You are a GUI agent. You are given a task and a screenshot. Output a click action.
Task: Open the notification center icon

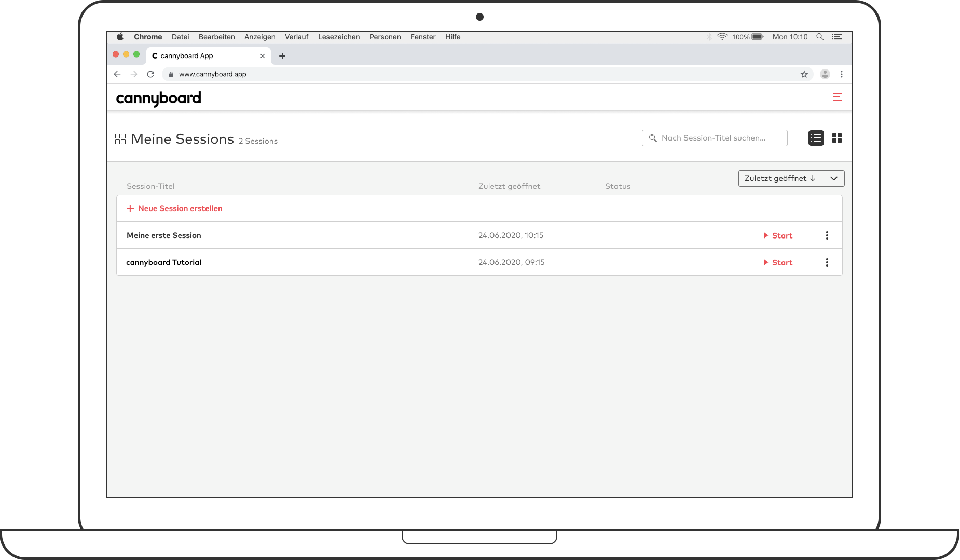click(x=837, y=37)
